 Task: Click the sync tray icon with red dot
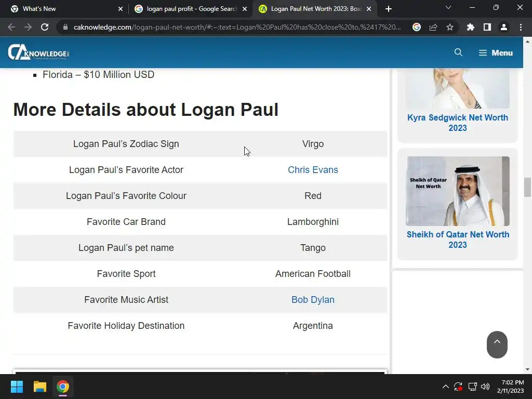tap(458, 387)
